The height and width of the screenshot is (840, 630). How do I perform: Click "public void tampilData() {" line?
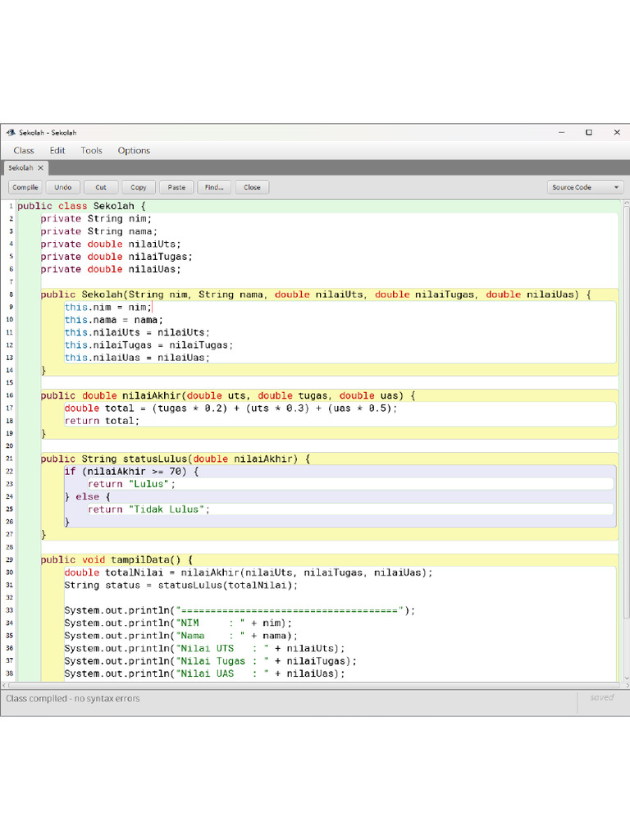point(116,560)
